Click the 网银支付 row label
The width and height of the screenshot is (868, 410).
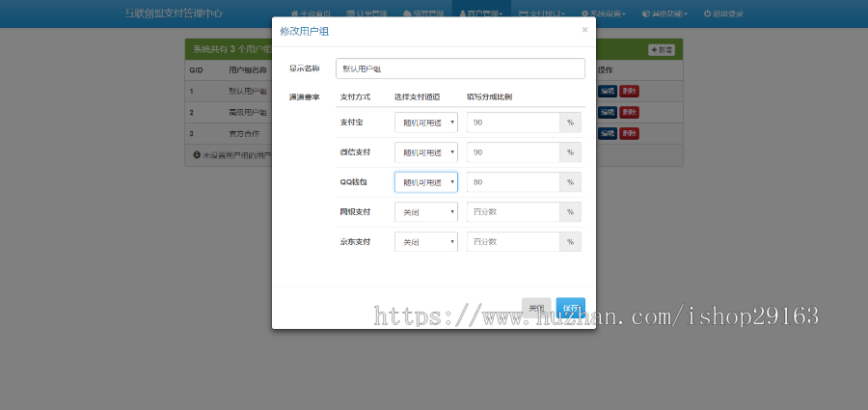pos(355,211)
